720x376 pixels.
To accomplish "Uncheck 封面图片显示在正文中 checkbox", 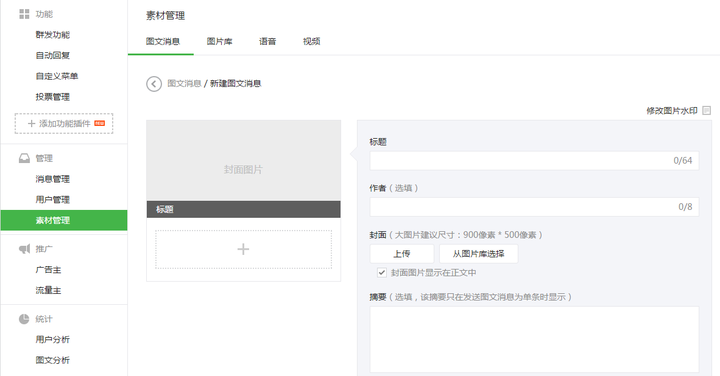I will click(x=382, y=273).
